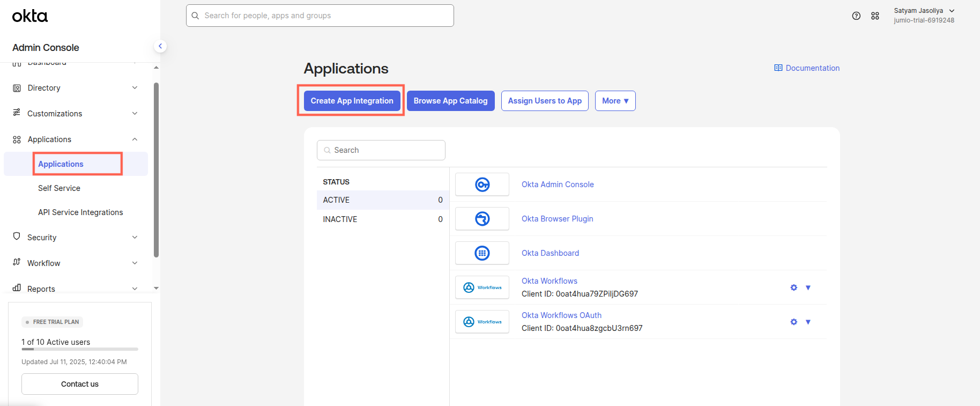980x406 pixels.
Task: Focus the application list Search field
Action: [381, 150]
